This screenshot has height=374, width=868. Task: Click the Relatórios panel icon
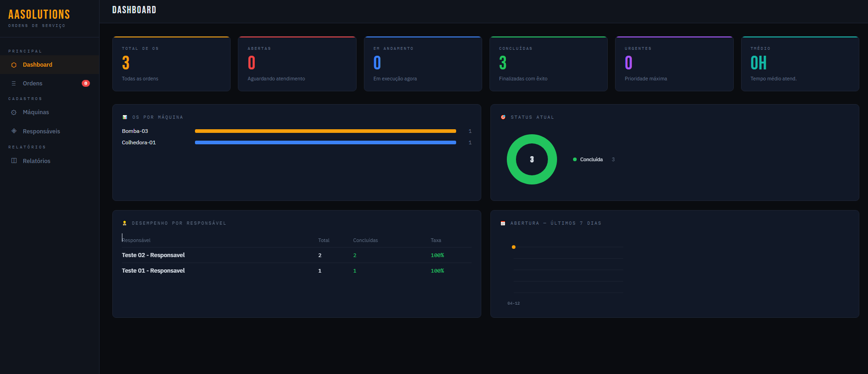tap(14, 161)
